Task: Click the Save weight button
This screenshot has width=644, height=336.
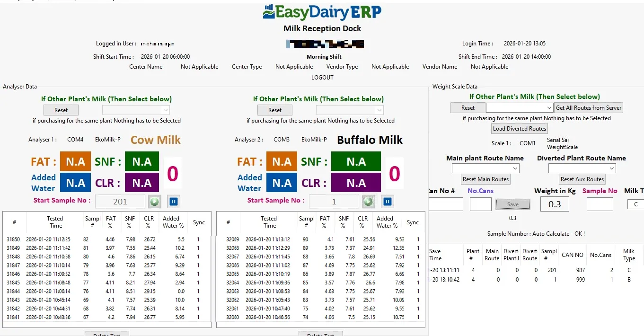Action: tap(513, 204)
